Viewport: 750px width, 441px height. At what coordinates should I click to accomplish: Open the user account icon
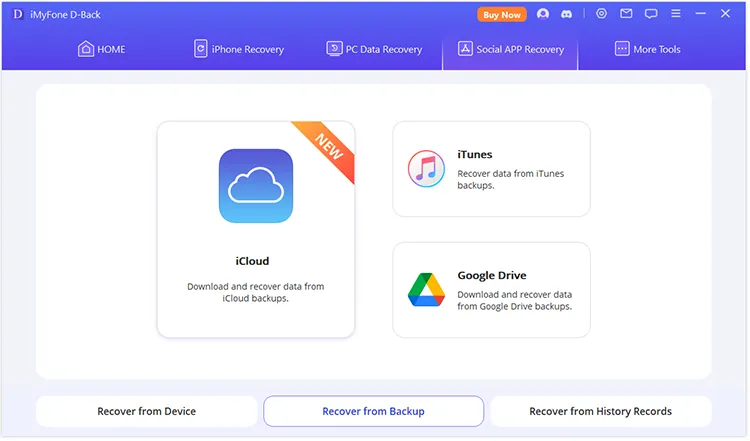click(x=542, y=14)
